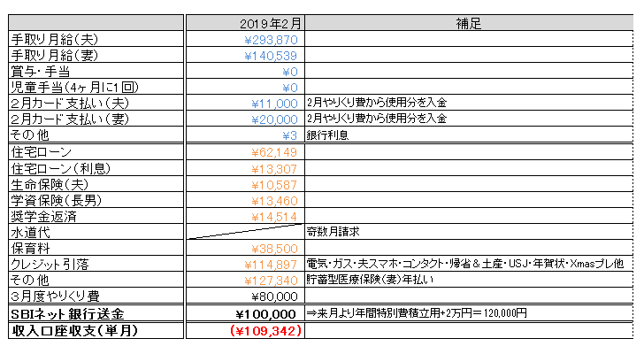The image size is (644, 354).
Task: Click the SBIネット銀行送金 row label
Action: pyautogui.click(x=96, y=314)
